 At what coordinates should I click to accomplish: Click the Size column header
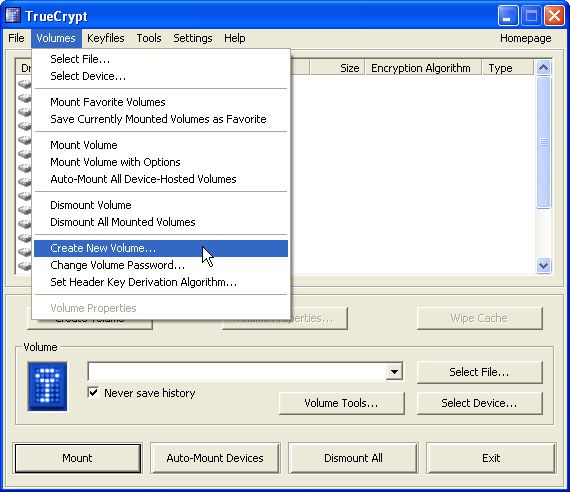[337, 68]
